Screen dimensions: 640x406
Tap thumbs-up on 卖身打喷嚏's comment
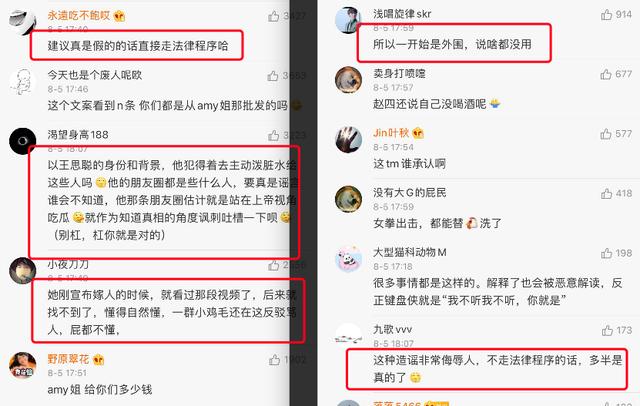coord(606,74)
